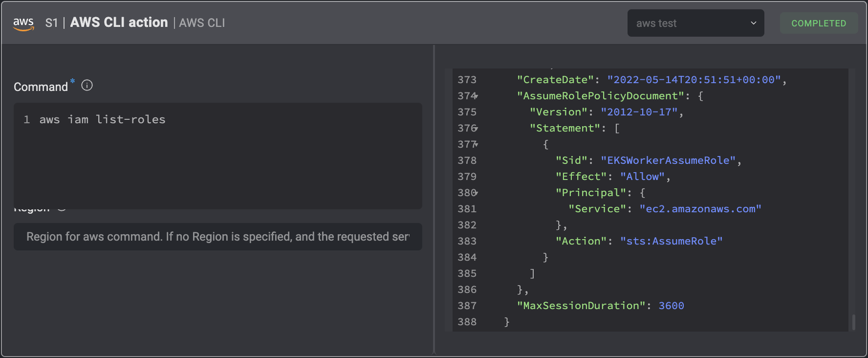Click the AWS logo icon
868x358 pixels.
(x=23, y=23)
